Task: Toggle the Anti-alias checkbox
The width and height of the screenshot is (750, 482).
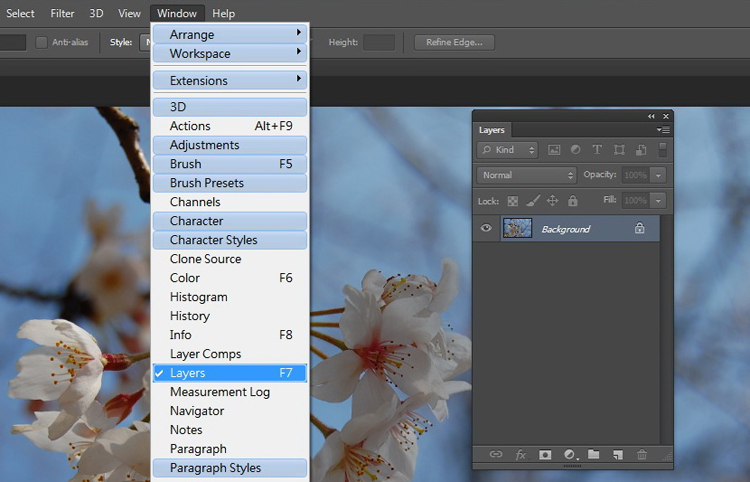Action: [42, 42]
